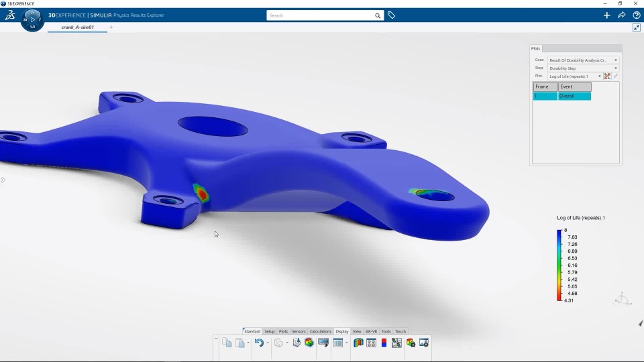Switch to the Standard tab

252,331
